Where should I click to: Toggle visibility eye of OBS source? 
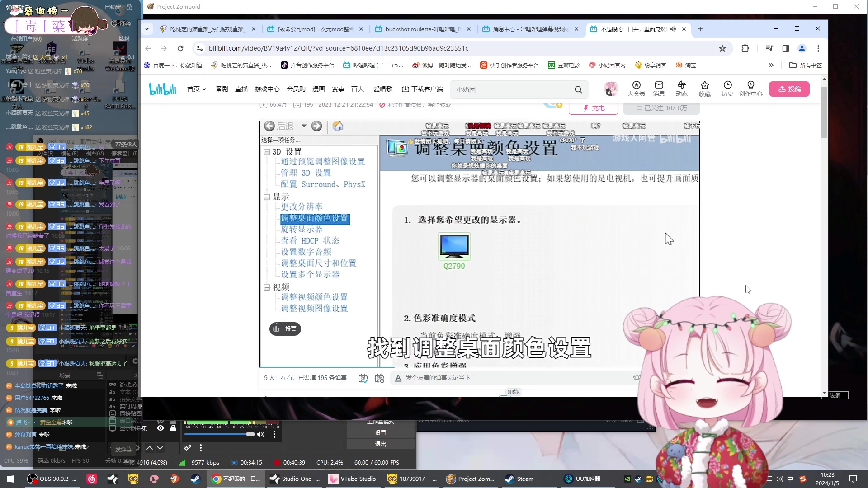pos(160,428)
